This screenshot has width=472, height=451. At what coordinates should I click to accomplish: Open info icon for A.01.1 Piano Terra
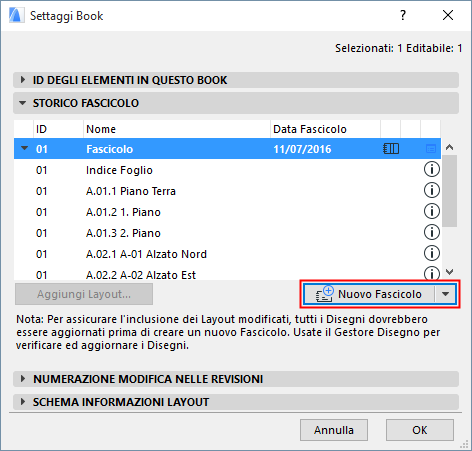(x=432, y=190)
